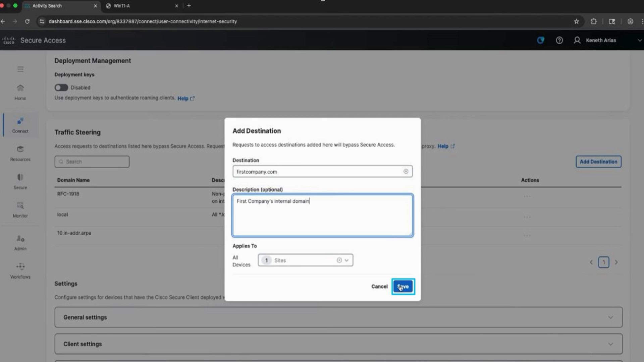Open the Admin sidebar icon
Image resolution: width=644 pixels, height=362 pixels.
(x=20, y=243)
